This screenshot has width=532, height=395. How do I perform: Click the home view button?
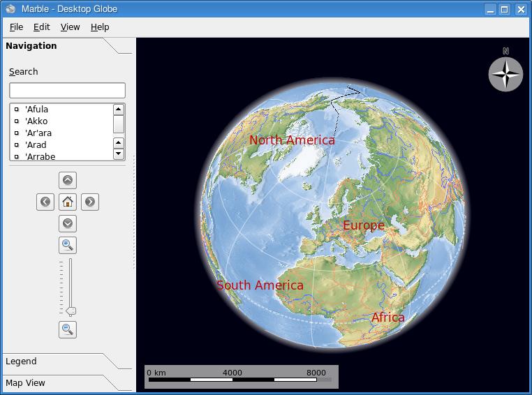click(x=68, y=202)
